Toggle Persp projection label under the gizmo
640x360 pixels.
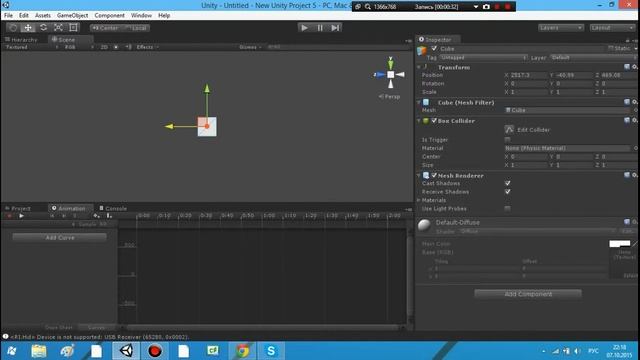point(389,97)
